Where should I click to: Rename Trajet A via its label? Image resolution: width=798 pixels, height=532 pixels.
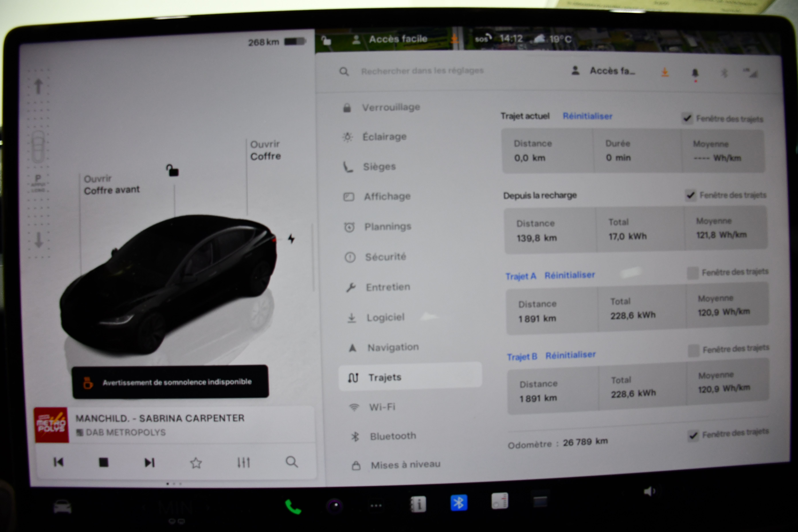point(521,276)
